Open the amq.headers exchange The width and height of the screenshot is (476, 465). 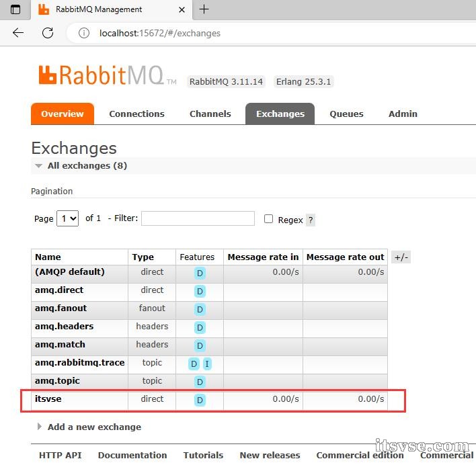pyautogui.click(x=65, y=327)
